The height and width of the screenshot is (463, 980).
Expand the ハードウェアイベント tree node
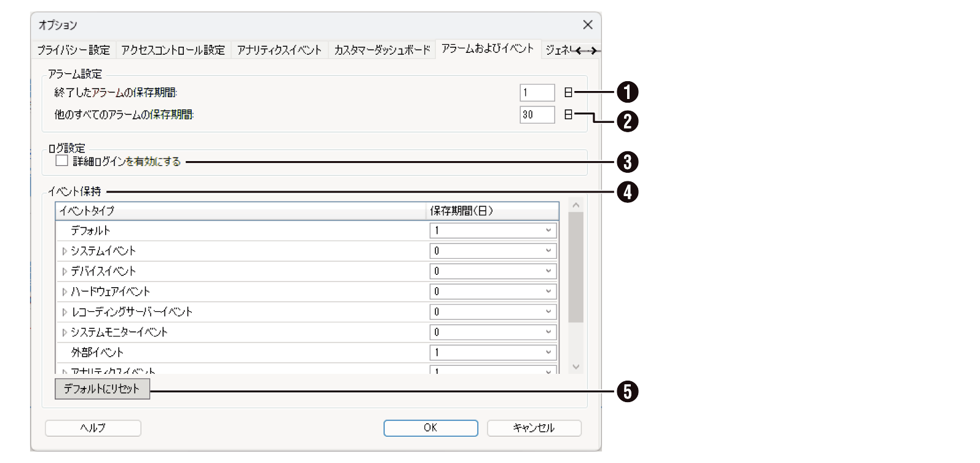coord(65,291)
